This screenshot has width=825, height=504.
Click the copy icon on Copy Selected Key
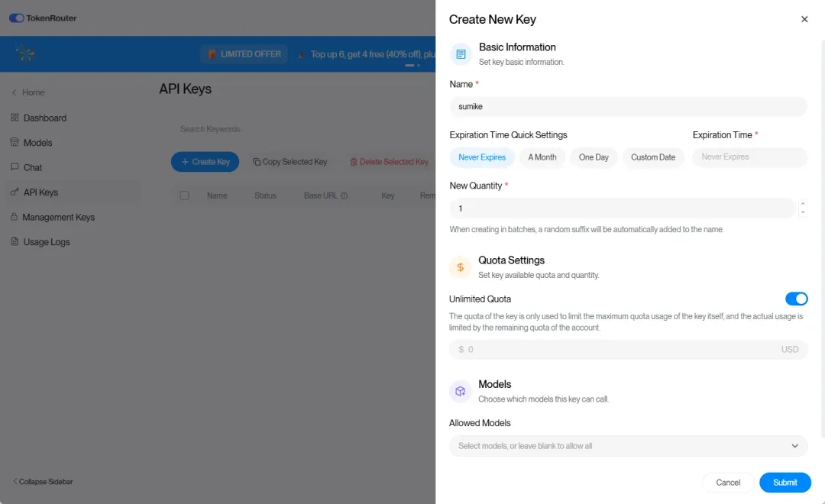(257, 162)
